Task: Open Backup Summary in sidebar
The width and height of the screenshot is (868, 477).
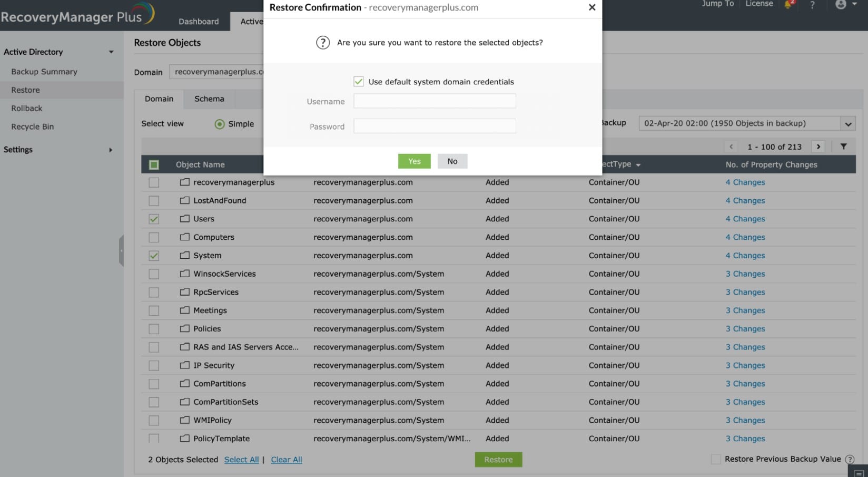Action: (x=44, y=72)
